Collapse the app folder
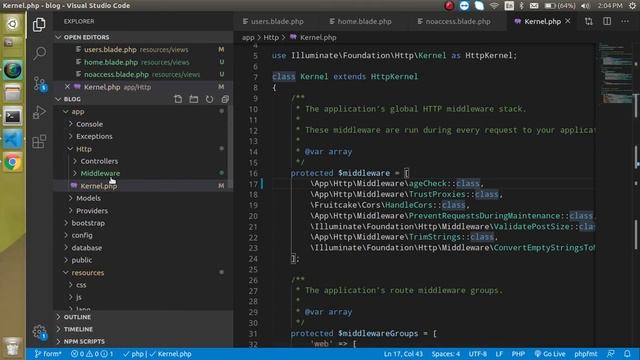The image size is (640, 360). click(x=78, y=111)
